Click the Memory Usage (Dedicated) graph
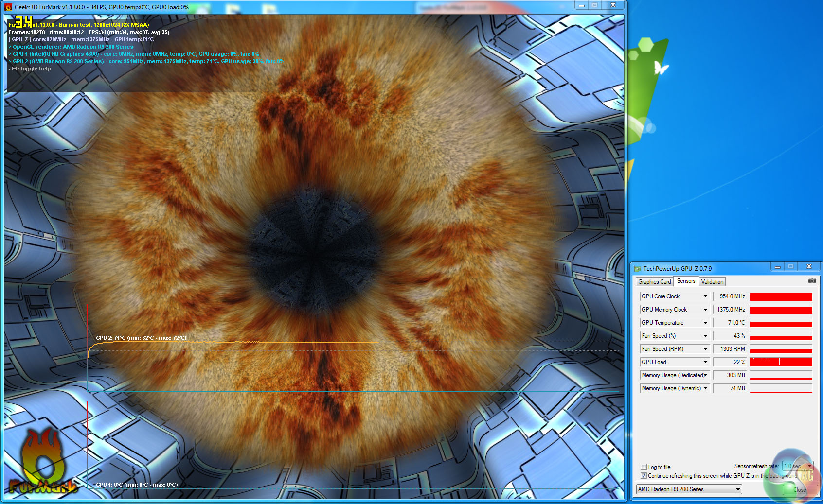This screenshot has height=504, width=823. (x=781, y=375)
